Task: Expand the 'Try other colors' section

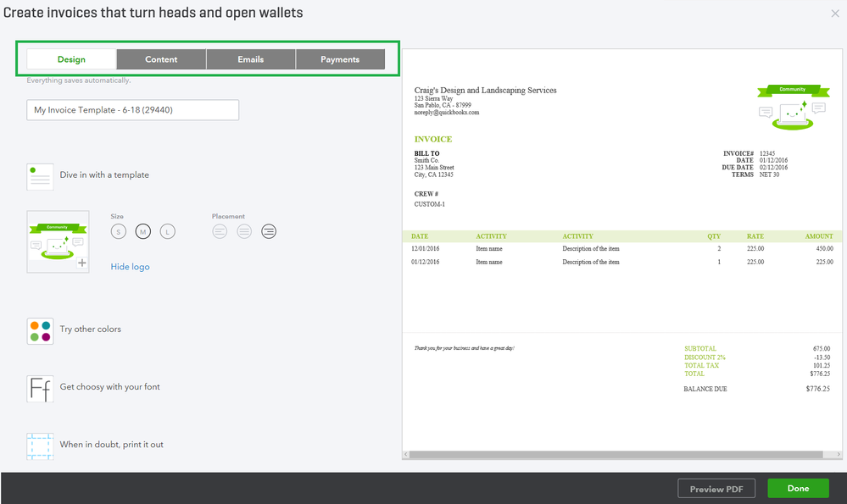Action: (90, 330)
